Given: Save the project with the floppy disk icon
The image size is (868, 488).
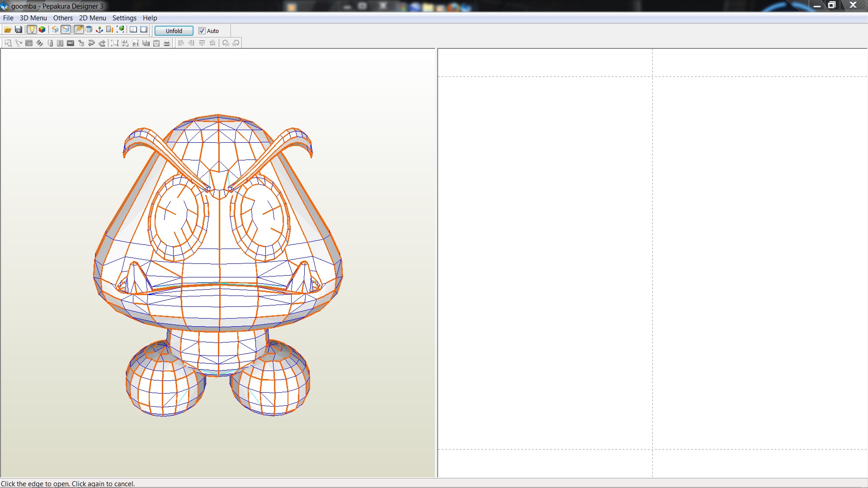Looking at the screenshot, I should point(19,30).
